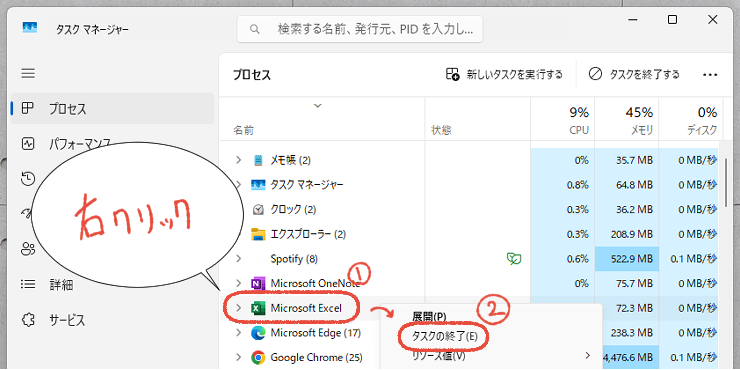This screenshot has height=370, width=740.
Task: Open the hamburger navigation menu
Action: 28,74
